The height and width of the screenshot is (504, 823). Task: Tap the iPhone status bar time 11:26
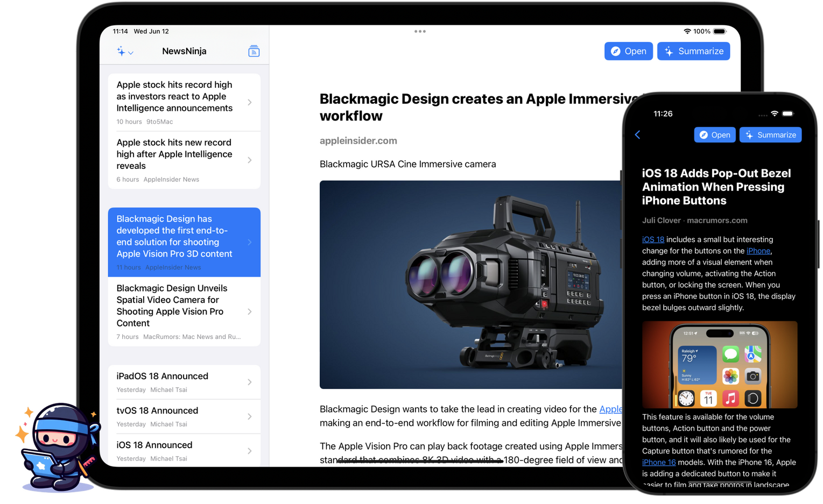coord(663,113)
